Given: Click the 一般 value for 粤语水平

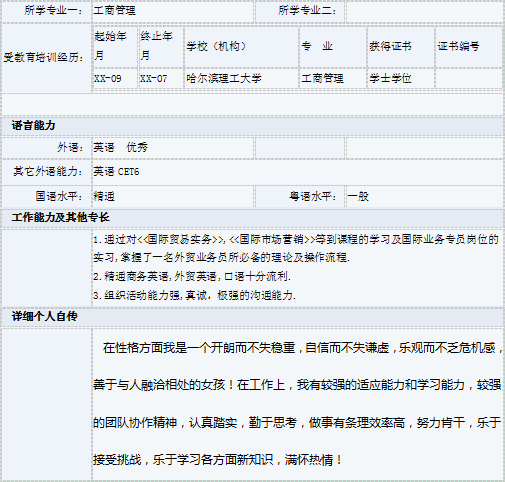Looking at the screenshot, I should pyautogui.click(x=358, y=196).
